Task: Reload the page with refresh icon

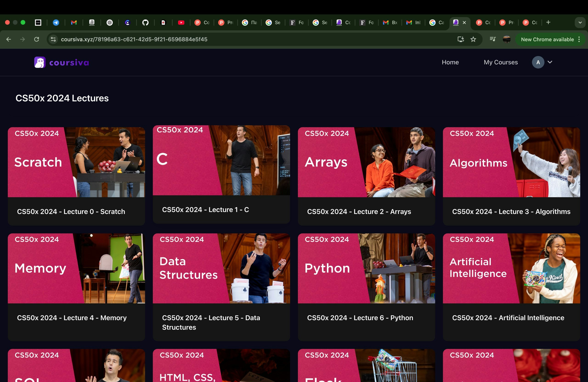Action: point(37,39)
